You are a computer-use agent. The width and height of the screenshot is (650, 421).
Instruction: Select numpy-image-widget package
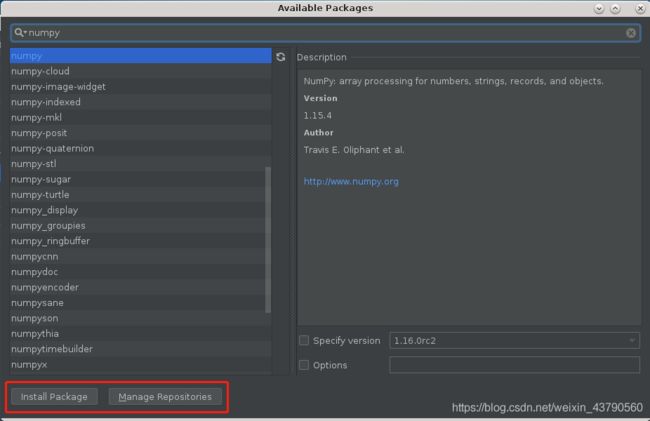click(141, 87)
